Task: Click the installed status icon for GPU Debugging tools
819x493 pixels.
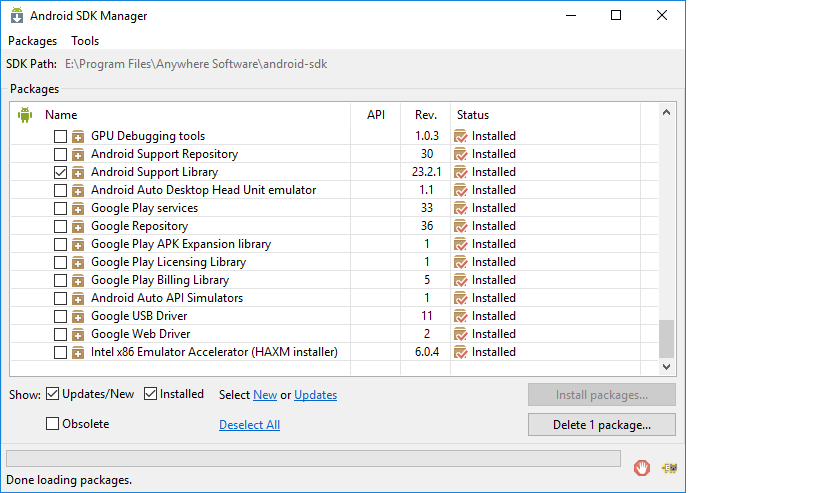Action: (x=460, y=136)
